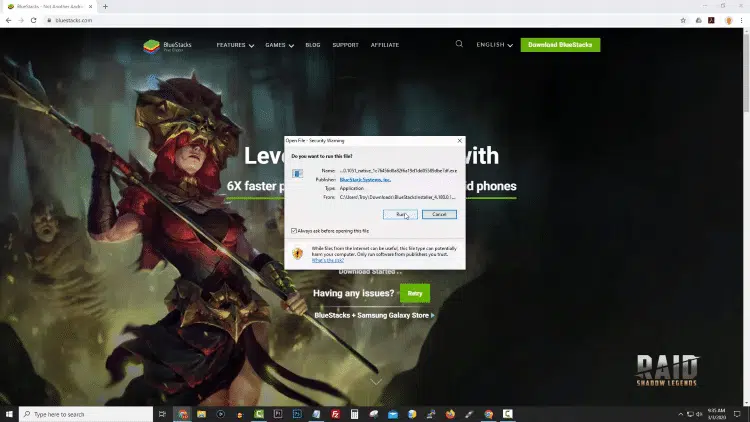Screen dimensions: 750x422
Task: Click the BlueStacks logo in header
Action: pos(167,46)
